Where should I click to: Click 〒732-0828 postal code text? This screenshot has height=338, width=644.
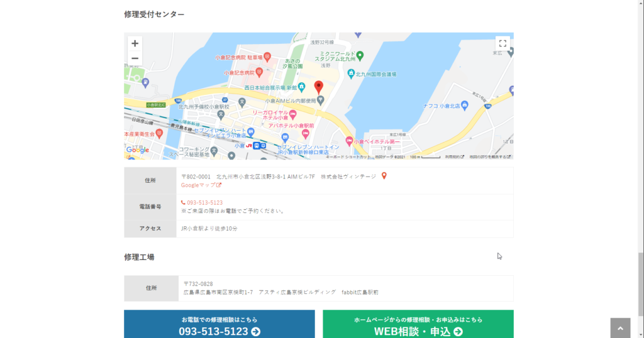pos(198,284)
